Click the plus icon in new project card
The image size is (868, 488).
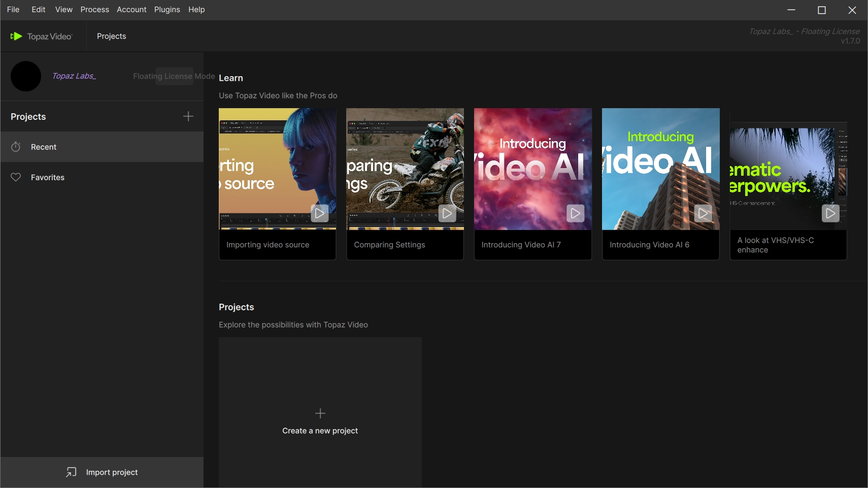[x=320, y=413]
